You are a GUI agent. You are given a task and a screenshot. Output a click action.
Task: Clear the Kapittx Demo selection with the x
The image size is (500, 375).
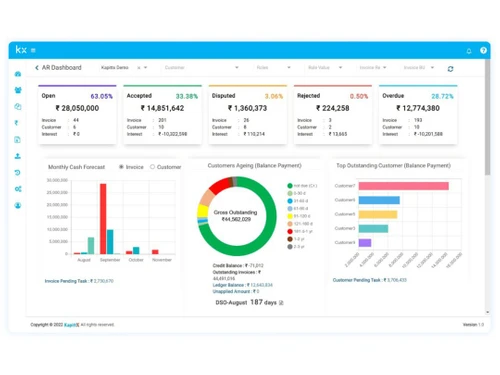[x=139, y=68]
